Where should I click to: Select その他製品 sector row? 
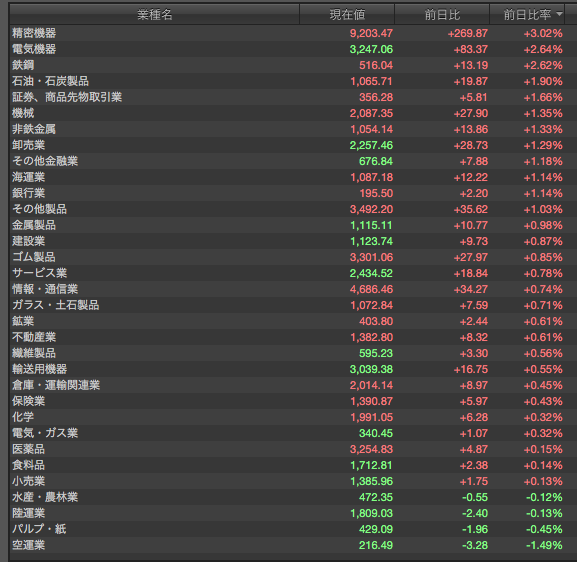293,209
